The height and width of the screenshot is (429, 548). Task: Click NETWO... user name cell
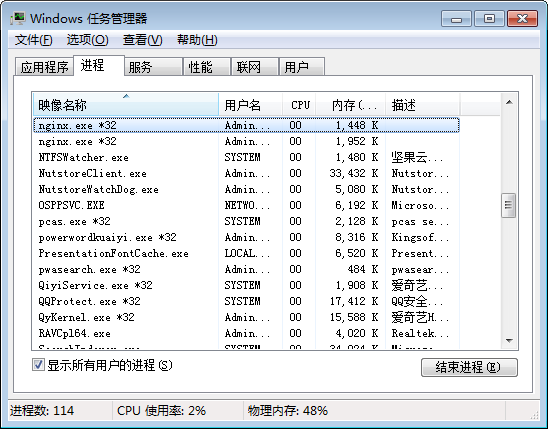[x=247, y=205]
